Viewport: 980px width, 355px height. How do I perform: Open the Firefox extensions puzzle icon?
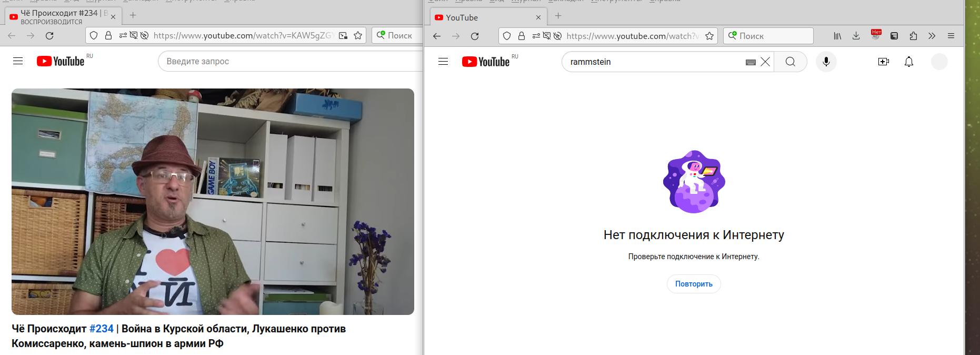[913, 36]
